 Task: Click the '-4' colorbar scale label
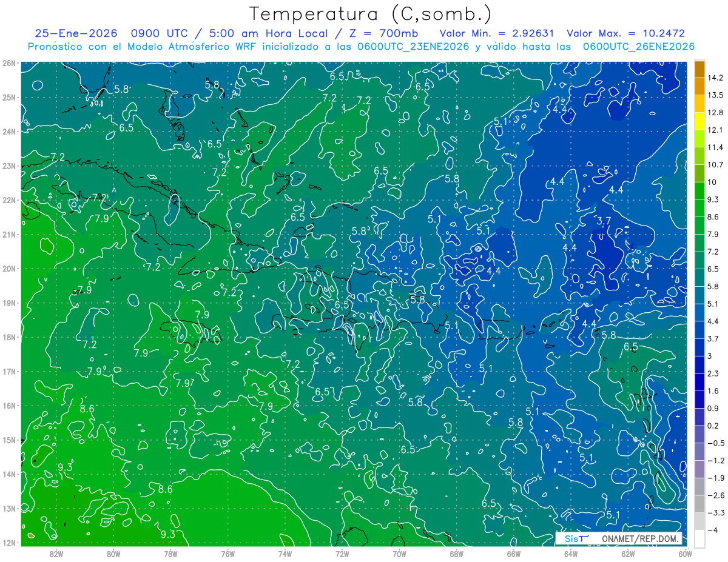[x=714, y=530]
